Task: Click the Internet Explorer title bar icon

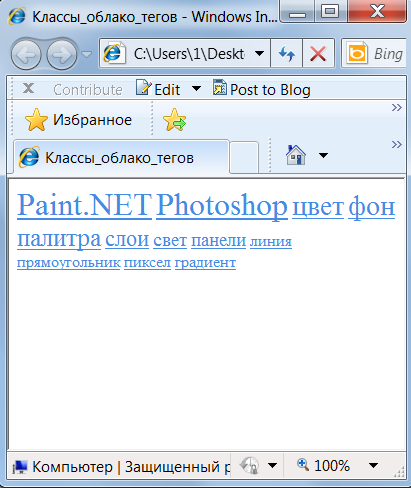Action: pos(17,16)
